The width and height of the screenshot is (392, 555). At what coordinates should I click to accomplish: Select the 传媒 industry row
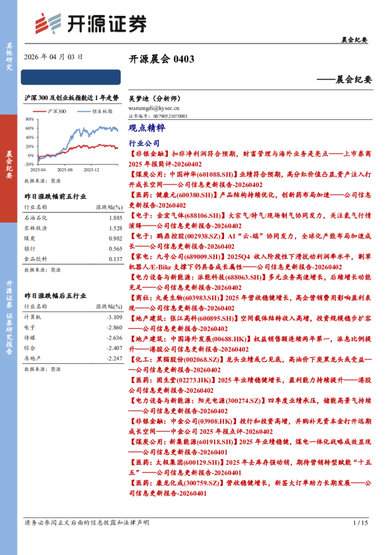[x=73, y=337]
